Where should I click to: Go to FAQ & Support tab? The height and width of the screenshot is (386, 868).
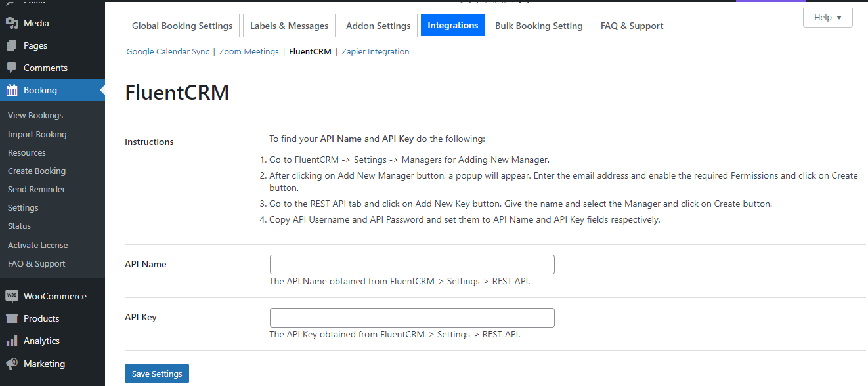[x=632, y=26]
